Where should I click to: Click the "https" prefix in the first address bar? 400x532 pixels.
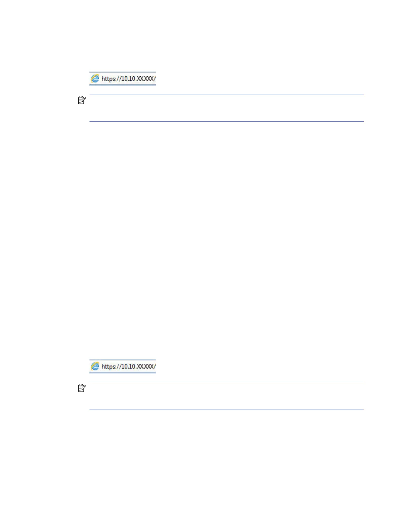108,79
